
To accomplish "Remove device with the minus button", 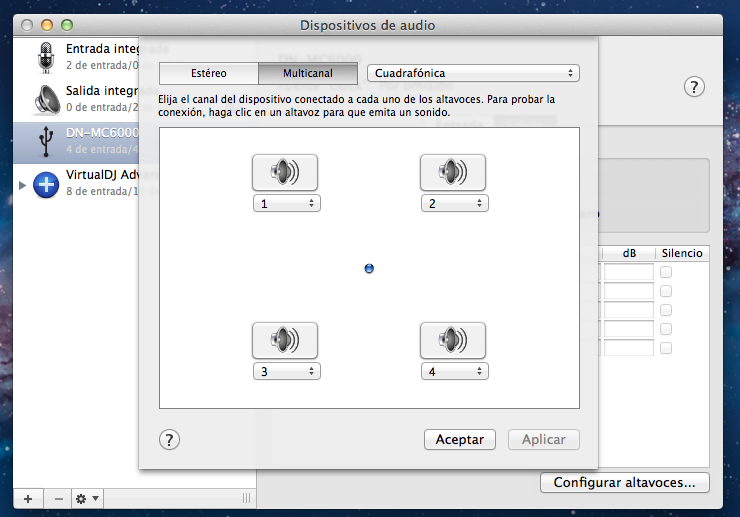I will [x=58, y=499].
